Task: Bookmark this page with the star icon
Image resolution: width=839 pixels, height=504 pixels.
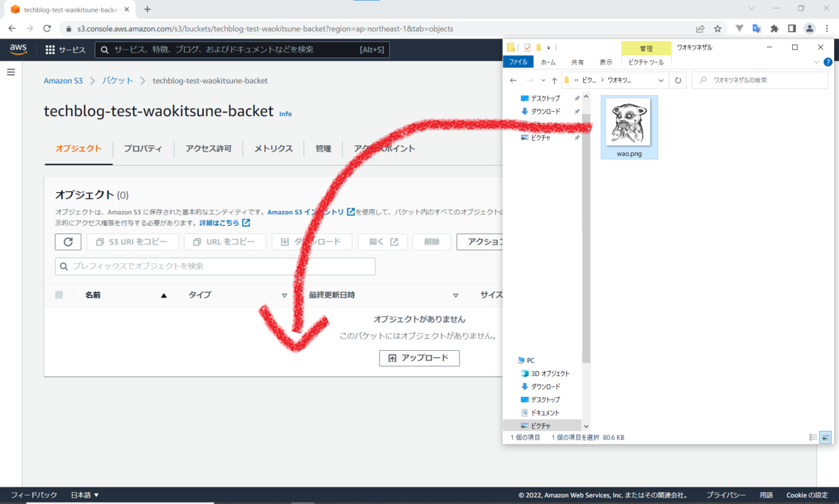Action: point(717,29)
